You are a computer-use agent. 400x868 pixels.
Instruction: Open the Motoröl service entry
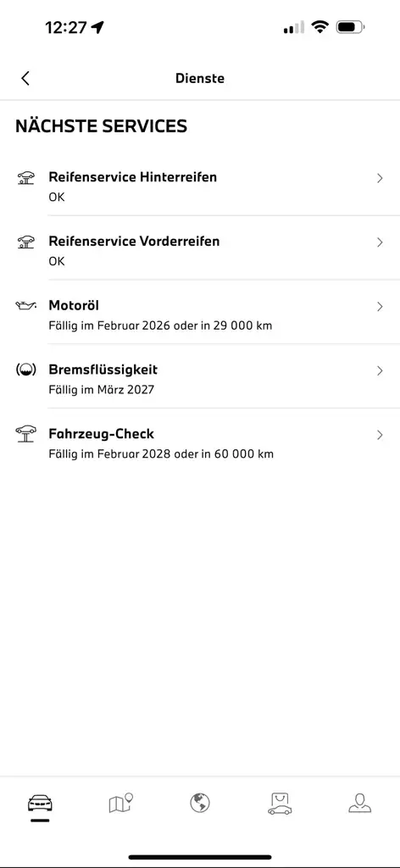200,312
